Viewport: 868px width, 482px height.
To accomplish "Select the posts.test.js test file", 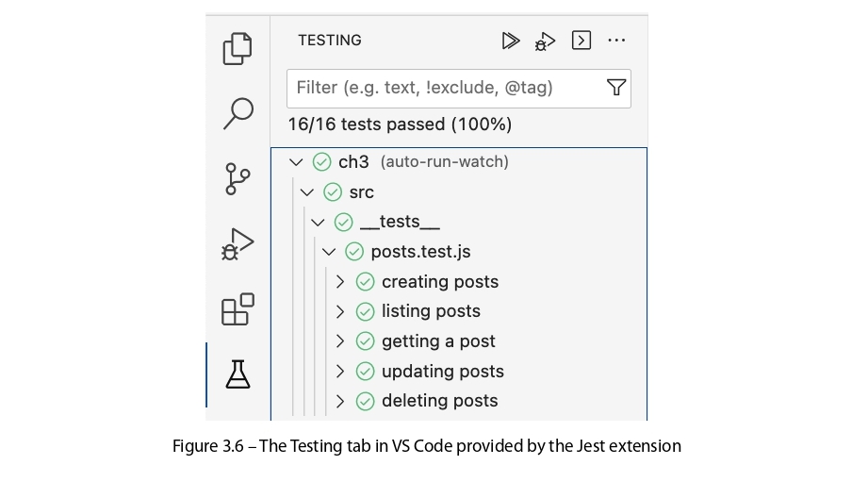I will [420, 252].
